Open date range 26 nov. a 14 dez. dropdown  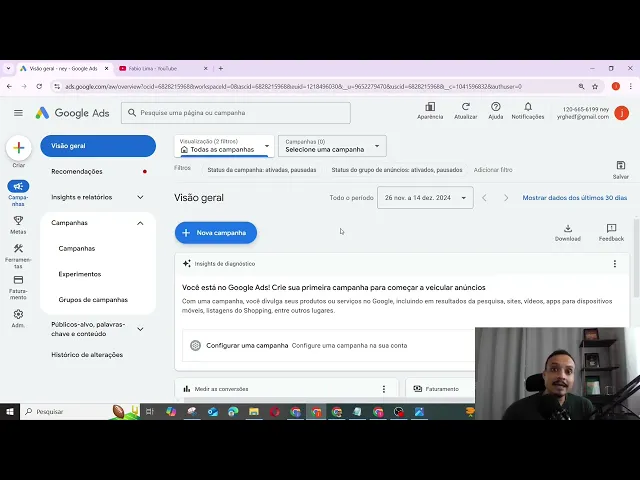coord(425,198)
